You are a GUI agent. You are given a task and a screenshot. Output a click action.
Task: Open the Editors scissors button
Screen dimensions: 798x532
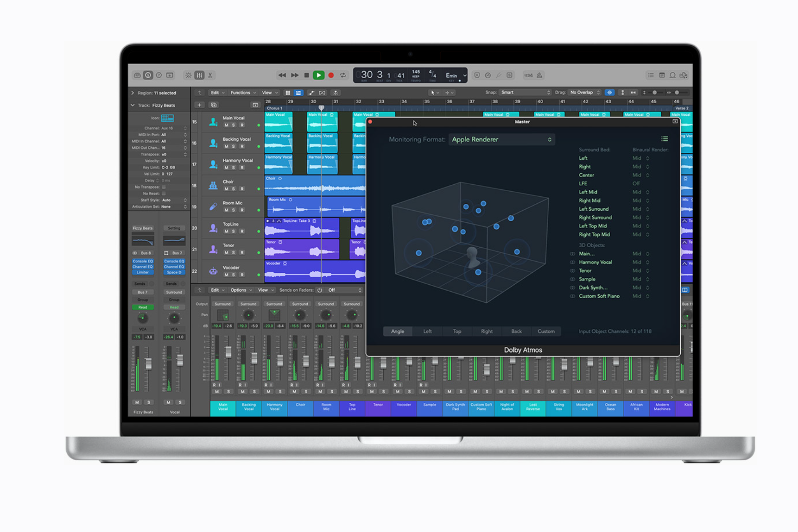[x=210, y=75]
